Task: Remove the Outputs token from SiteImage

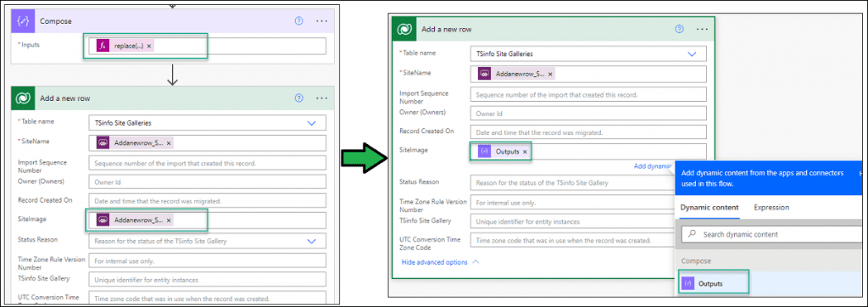Action: point(525,151)
